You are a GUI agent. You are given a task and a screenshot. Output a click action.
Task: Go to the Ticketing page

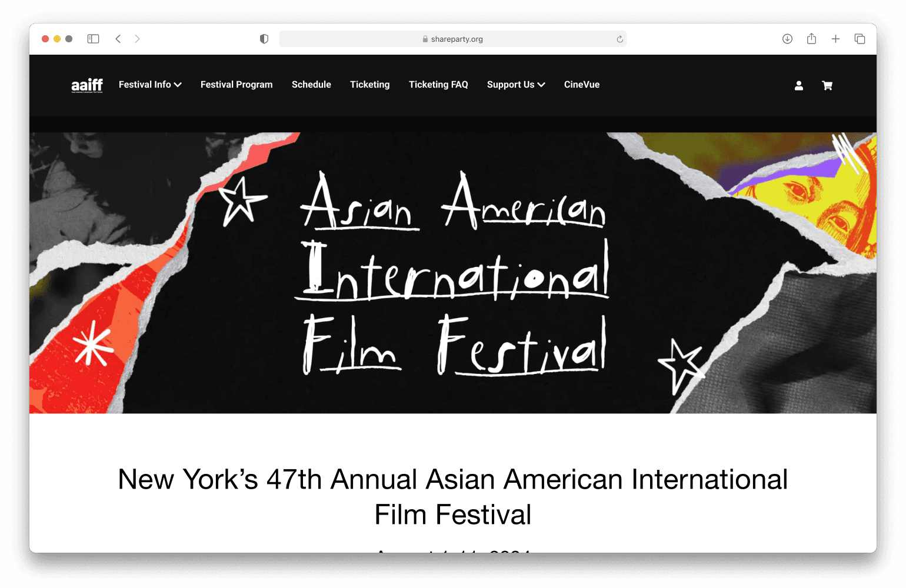[370, 85]
